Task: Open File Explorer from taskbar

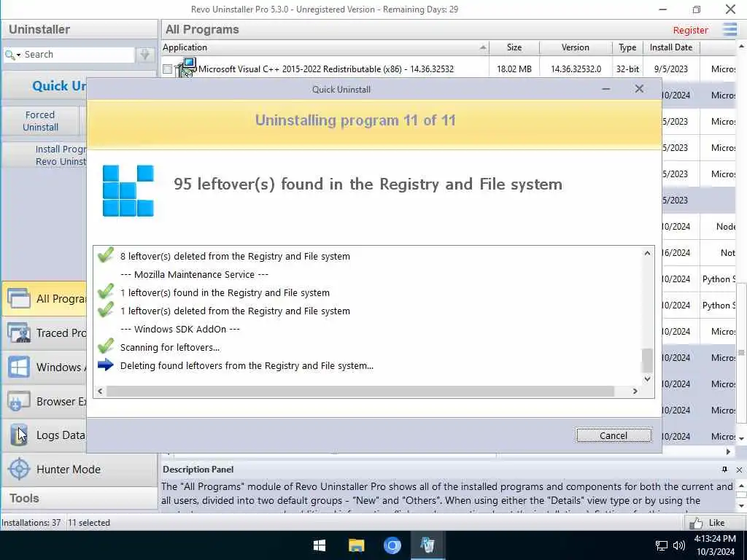Action: (356, 545)
